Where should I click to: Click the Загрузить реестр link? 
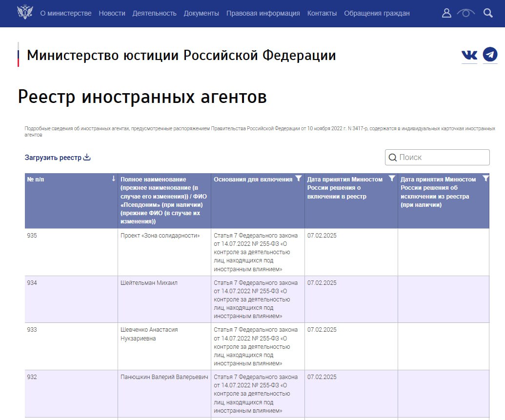(x=53, y=158)
